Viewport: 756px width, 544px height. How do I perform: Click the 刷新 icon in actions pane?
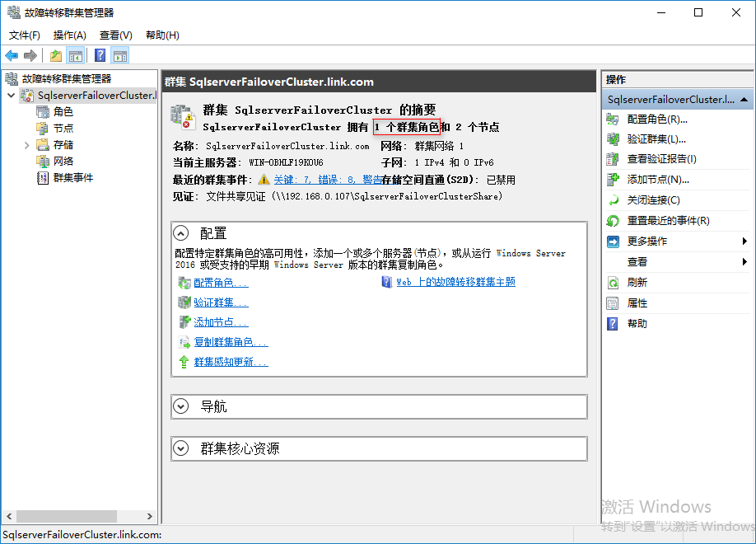coord(613,283)
